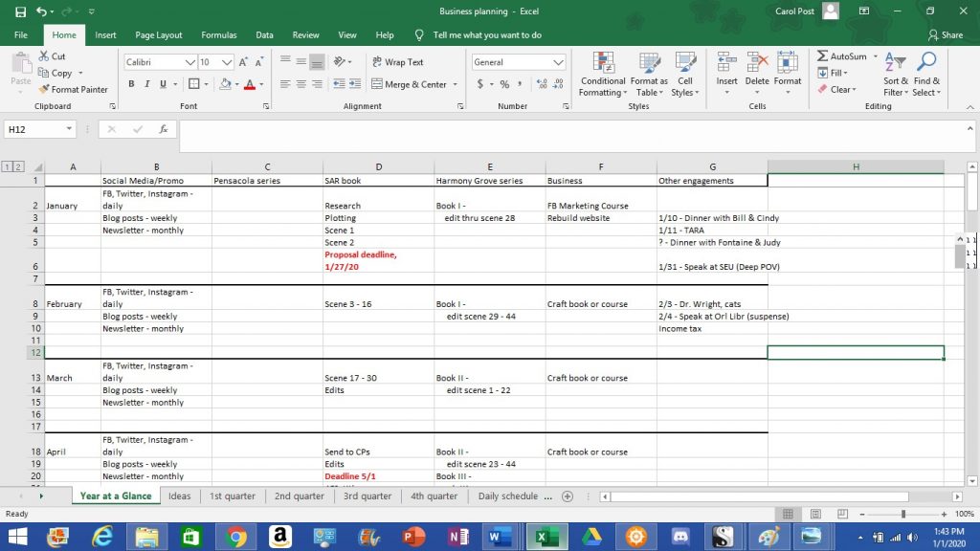Click Merge & Center
980x551 pixels.
[410, 84]
